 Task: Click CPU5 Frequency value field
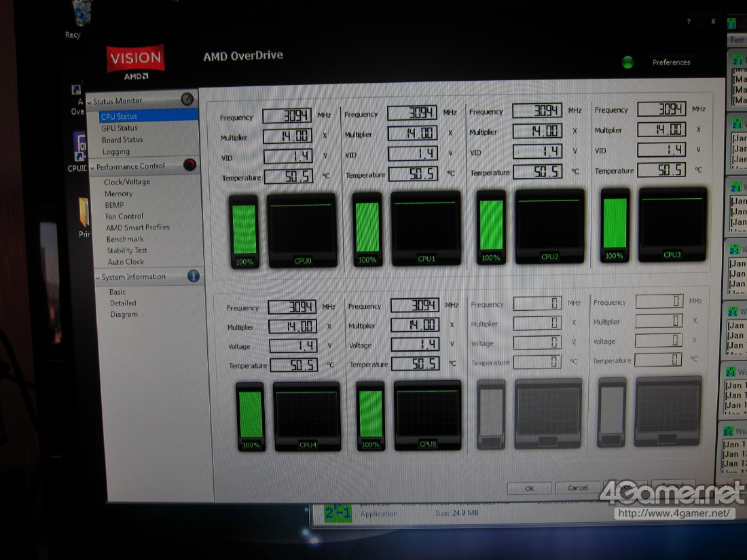[414, 305]
